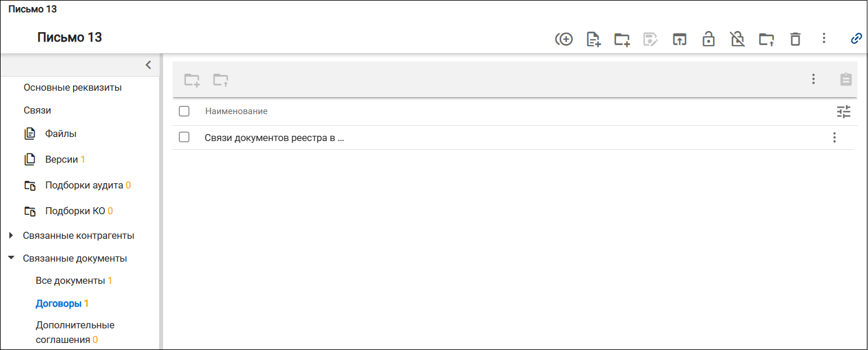Select Версии item in sidebar
The width and height of the screenshot is (868, 350).
point(61,159)
